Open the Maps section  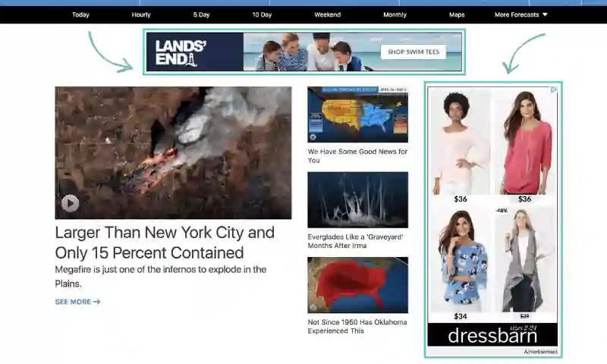click(x=457, y=14)
